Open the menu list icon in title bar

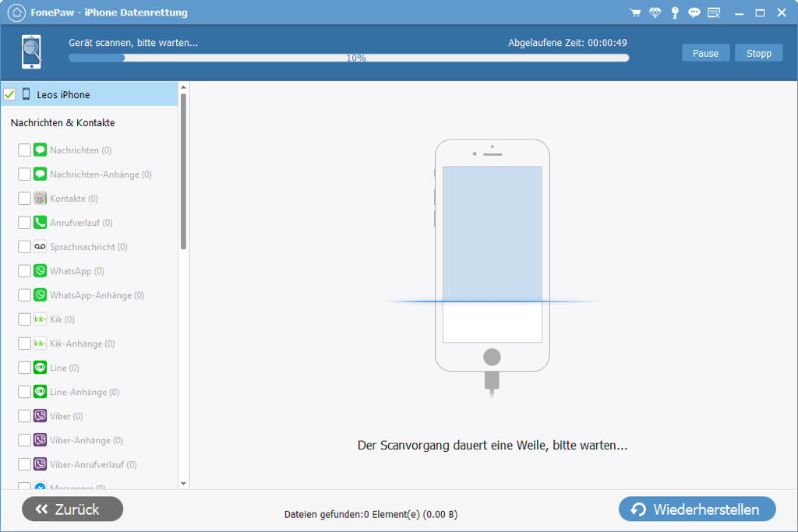[714, 12]
